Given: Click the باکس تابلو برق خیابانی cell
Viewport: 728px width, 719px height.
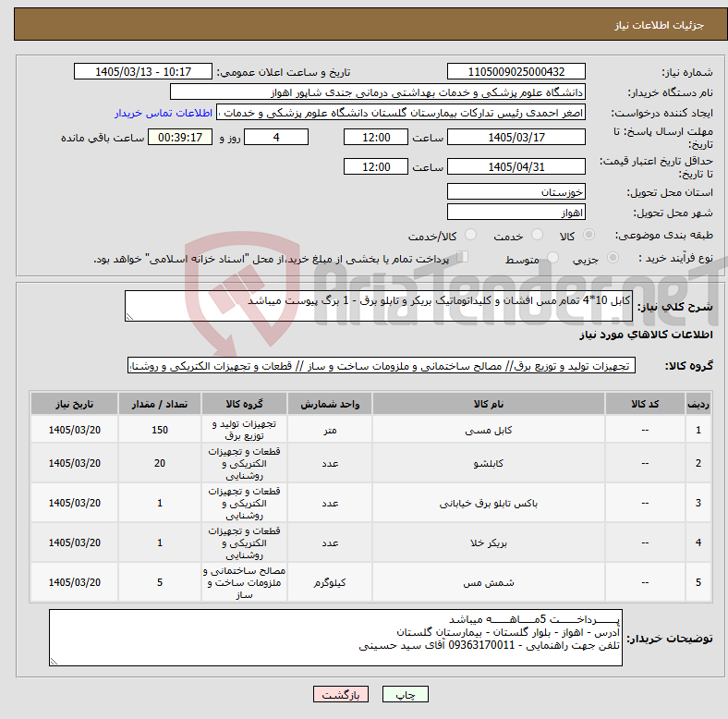Looking at the screenshot, I should [x=488, y=503].
